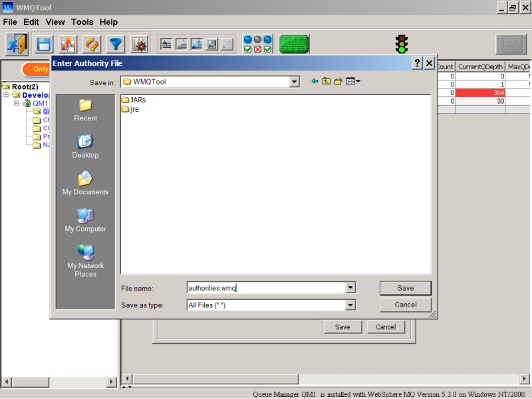Click the fifth faded staircase icon
This screenshot has width=532, height=399.
(x=227, y=44)
